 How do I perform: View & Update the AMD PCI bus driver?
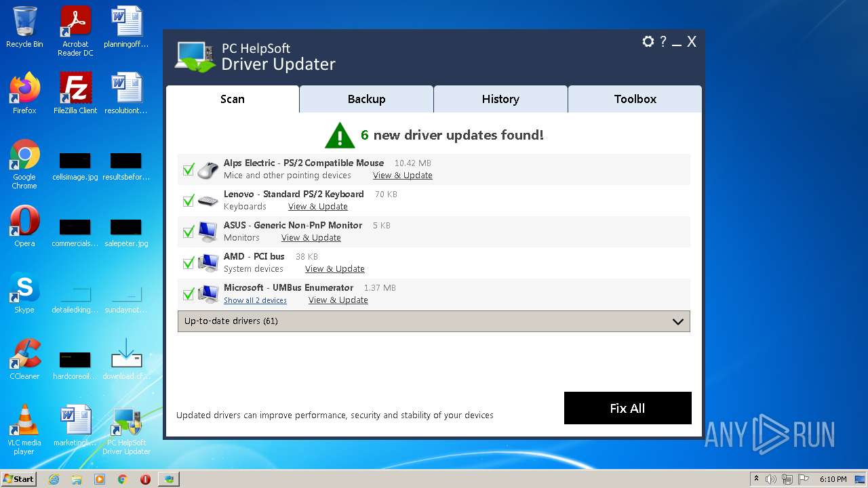335,269
